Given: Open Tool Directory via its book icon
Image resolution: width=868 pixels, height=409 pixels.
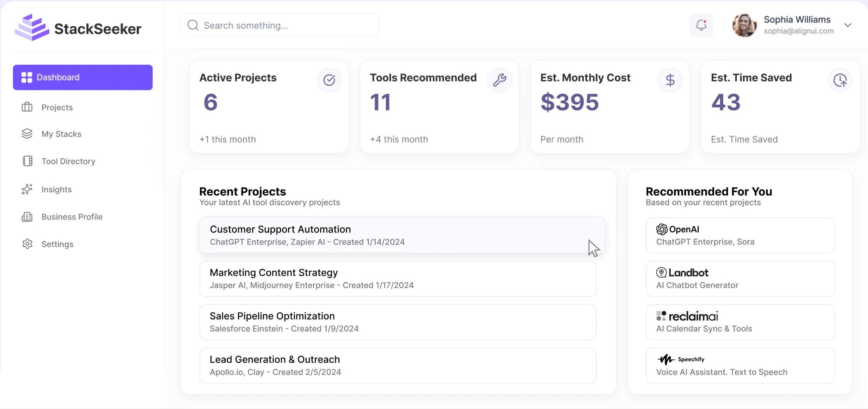Looking at the screenshot, I should pos(27,161).
